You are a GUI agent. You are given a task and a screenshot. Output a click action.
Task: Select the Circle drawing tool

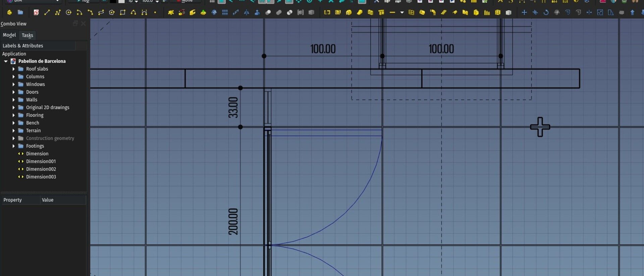[x=68, y=12]
